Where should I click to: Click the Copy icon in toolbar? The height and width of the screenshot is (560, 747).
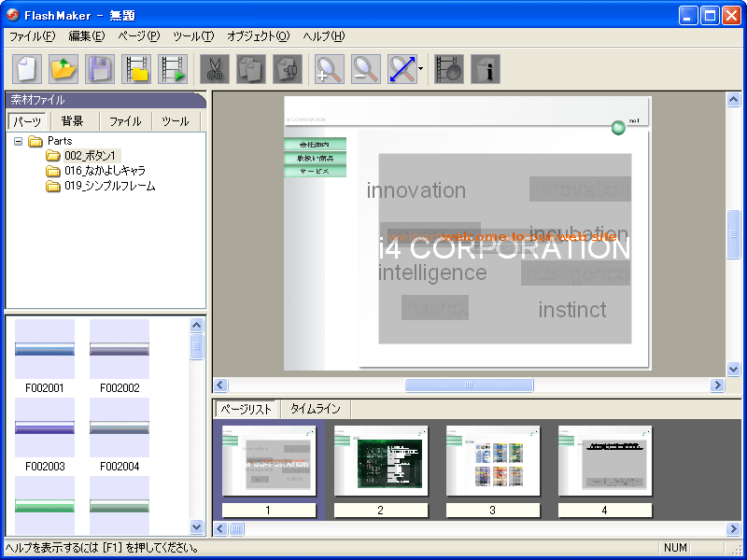pos(251,69)
